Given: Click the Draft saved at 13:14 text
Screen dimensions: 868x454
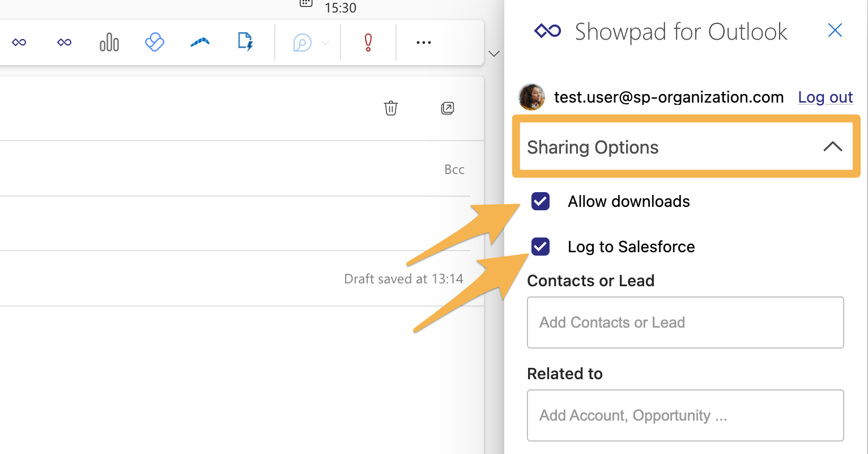Looking at the screenshot, I should [404, 279].
